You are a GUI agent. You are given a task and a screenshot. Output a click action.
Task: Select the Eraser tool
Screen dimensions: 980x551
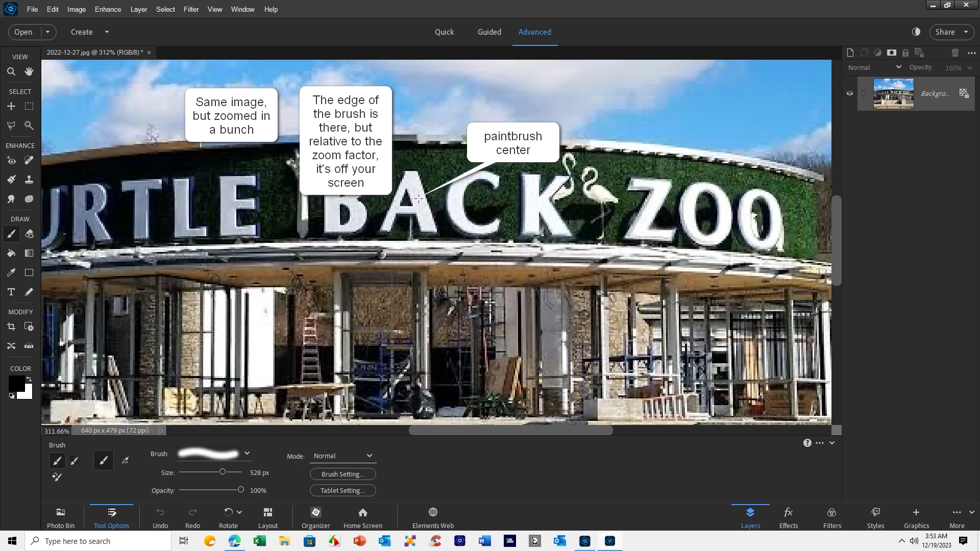pyautogui.click(x=29, y=234)
